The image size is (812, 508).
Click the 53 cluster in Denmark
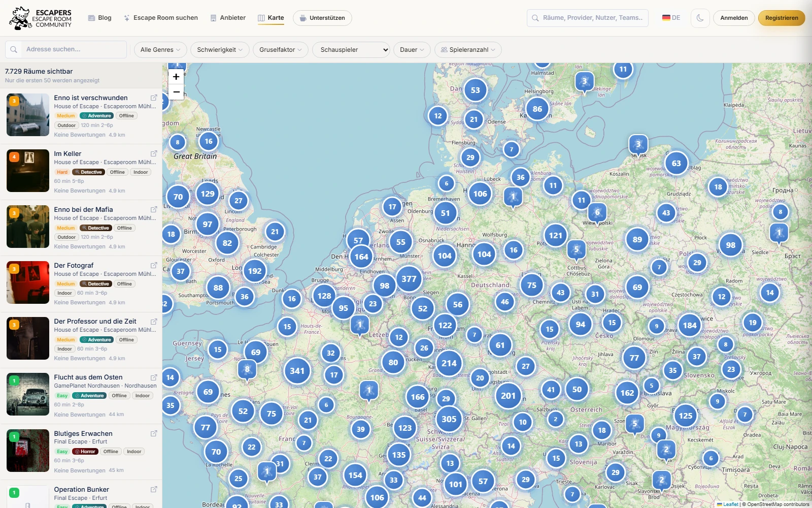tap(475, 90)
